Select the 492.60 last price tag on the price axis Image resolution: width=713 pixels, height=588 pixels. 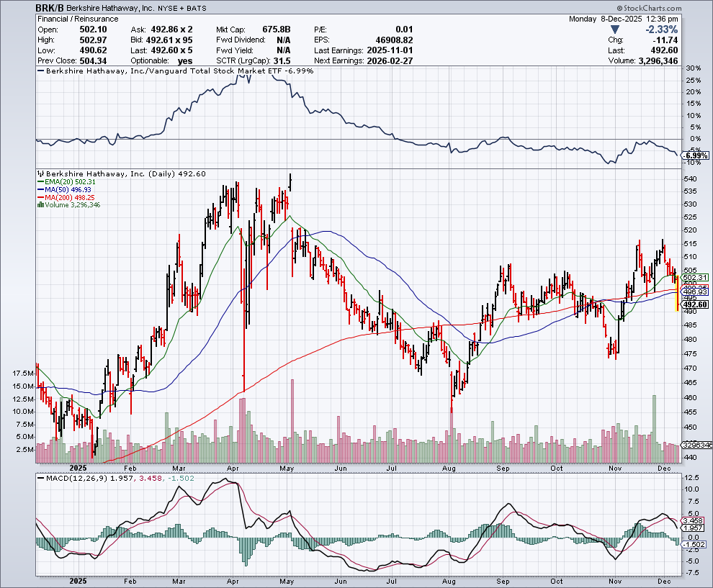tap(695, 304)
